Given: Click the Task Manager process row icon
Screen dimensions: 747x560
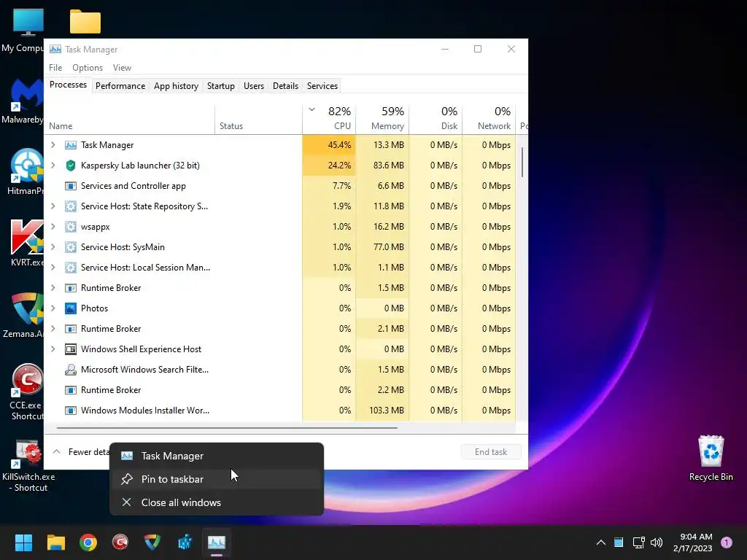Looking at the screenshot, I should pyautogui.click(x=71, y=145).
